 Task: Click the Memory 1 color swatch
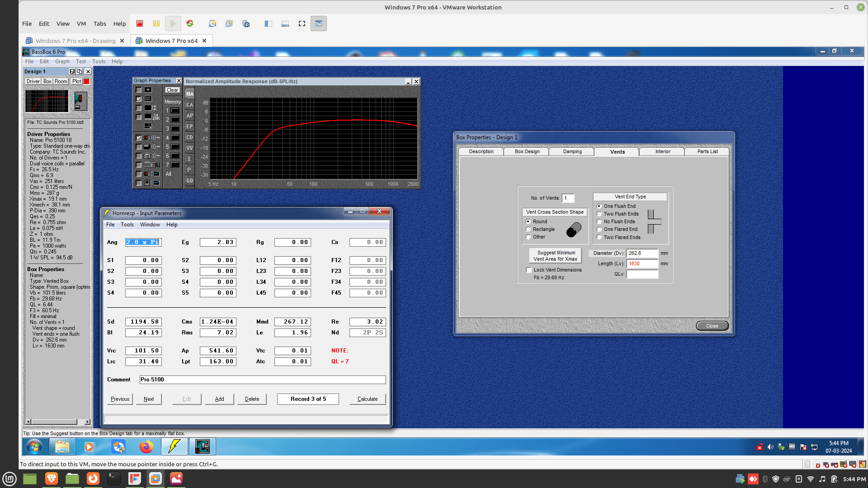(175, 111)
